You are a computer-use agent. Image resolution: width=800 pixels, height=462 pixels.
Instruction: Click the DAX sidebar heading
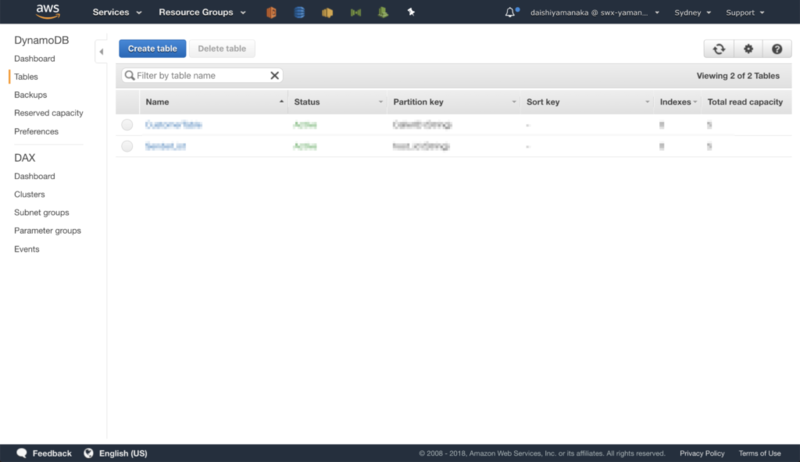point(24,158)
